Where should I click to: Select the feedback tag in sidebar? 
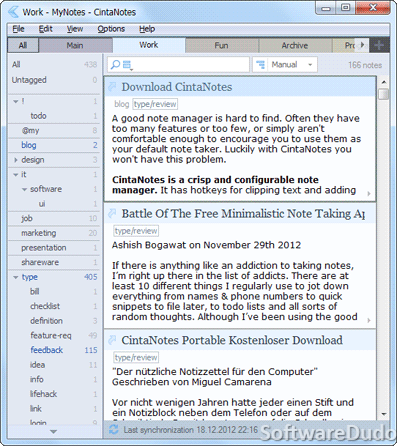coord(47,350)
